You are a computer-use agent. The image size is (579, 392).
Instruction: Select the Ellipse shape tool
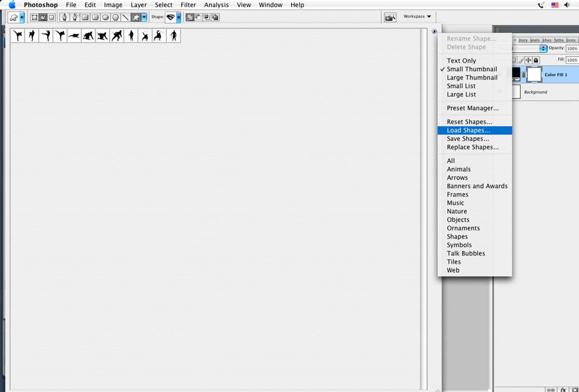tap(105, 17)
